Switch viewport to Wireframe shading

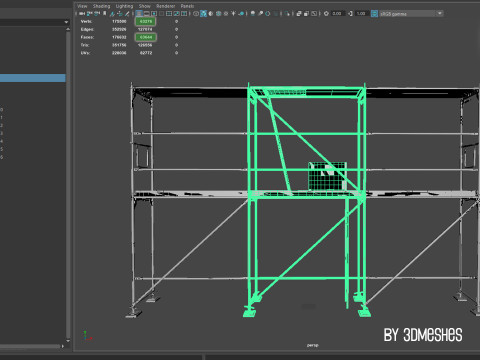point(196,14)
